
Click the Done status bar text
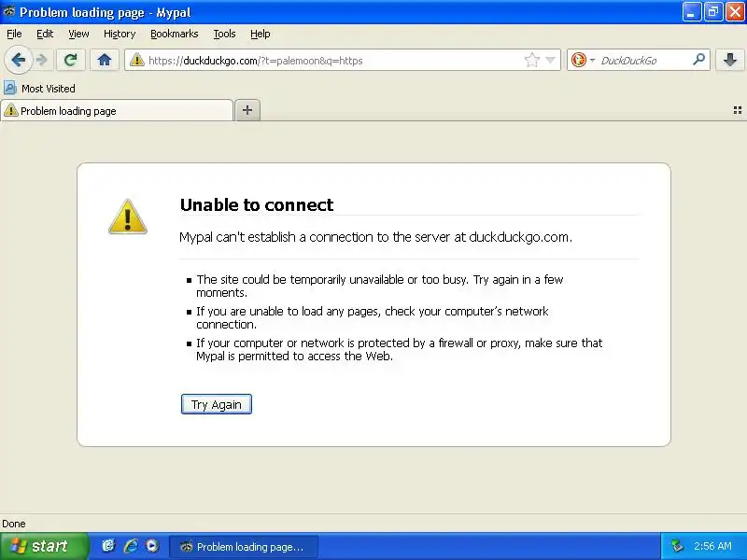click(x=14, y=524)
